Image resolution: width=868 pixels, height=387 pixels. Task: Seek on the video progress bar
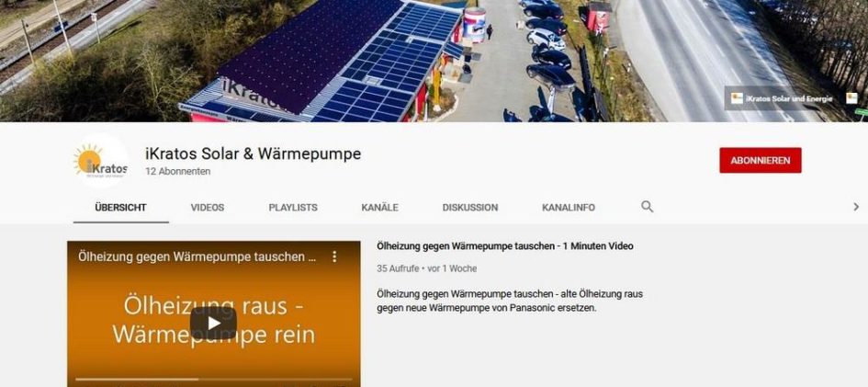tap(214, 380)
